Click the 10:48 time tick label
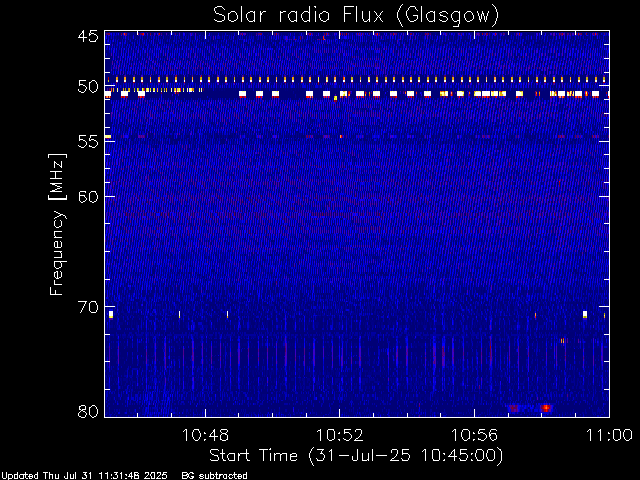 (205, 435)
